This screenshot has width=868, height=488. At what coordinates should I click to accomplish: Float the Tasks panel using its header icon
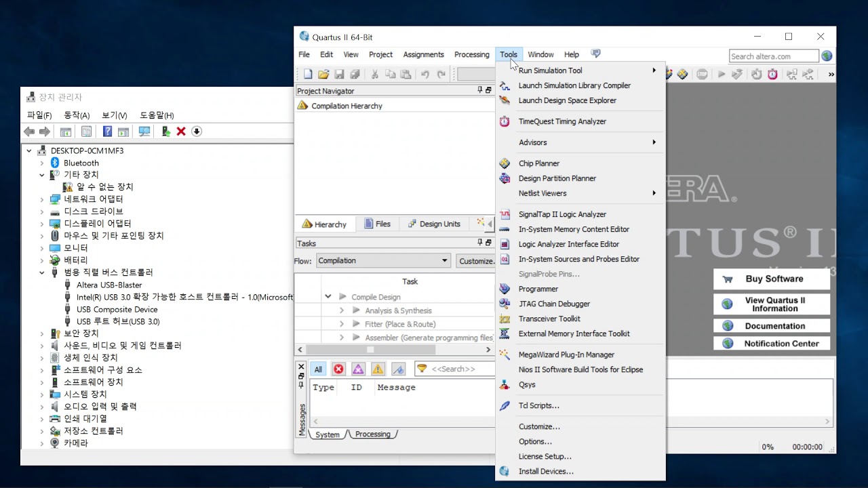(488, 243)
